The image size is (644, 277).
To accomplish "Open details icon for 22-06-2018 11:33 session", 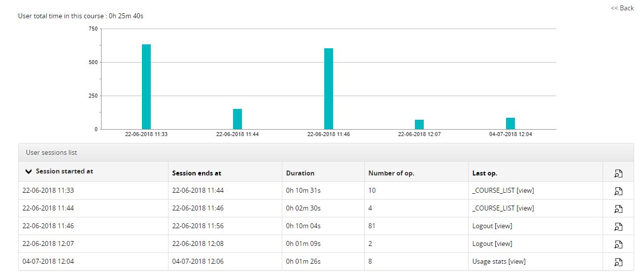I will pyautogui.click(x=618, y=191).
